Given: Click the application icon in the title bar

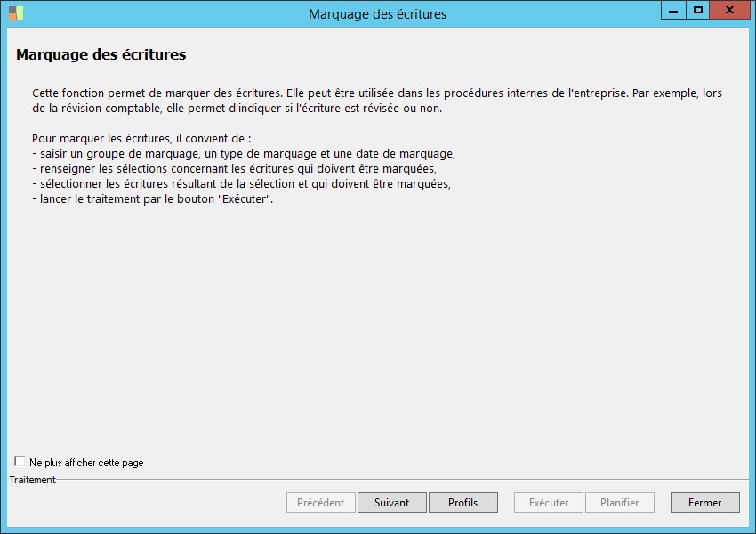Looking at the screenshot, I should coord(16,13).
